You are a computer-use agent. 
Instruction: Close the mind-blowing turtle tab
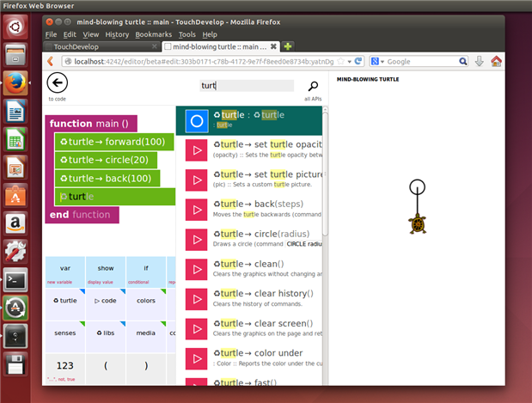pyautogui.click(x=273, y=46)
